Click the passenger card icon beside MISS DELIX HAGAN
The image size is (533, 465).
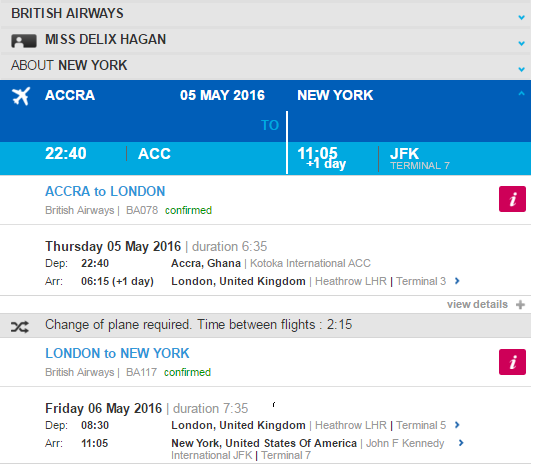click(x=24, y=41)
